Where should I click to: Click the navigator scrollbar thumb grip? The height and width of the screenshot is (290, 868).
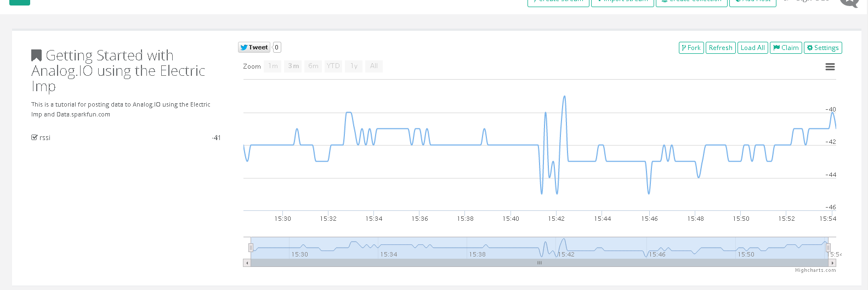(540, 263)
